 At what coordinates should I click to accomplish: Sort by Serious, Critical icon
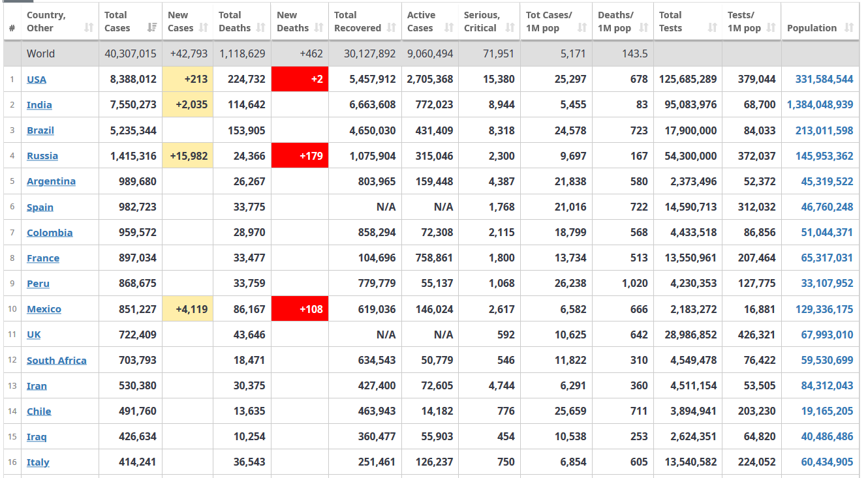[510, 28]
